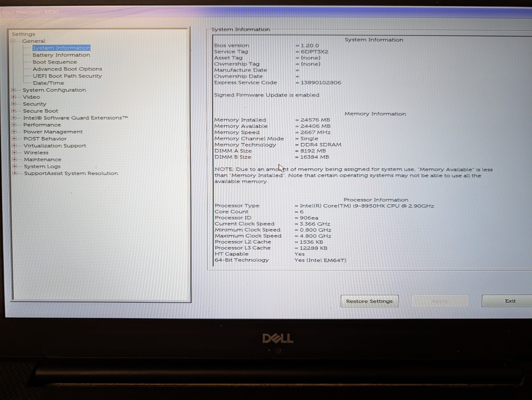Click Express Service Code 13890102806
This screenshot has width=532, height=400.
(x=321, y=83)
